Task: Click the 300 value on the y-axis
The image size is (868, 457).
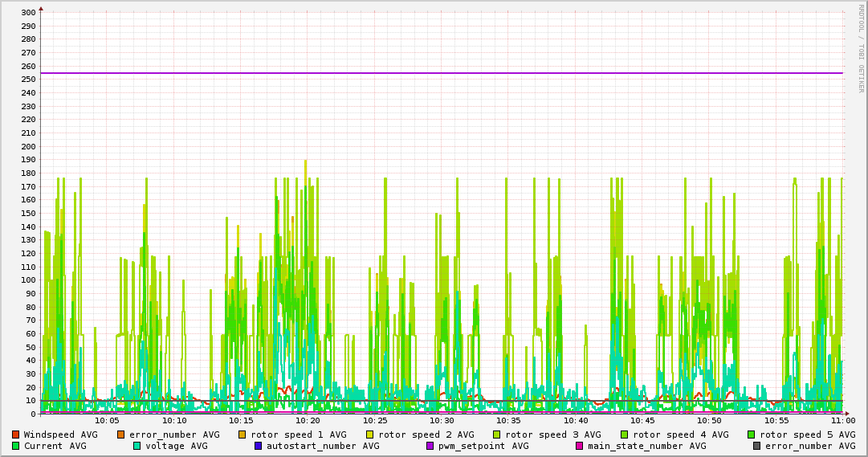Action: pos(27,13)
